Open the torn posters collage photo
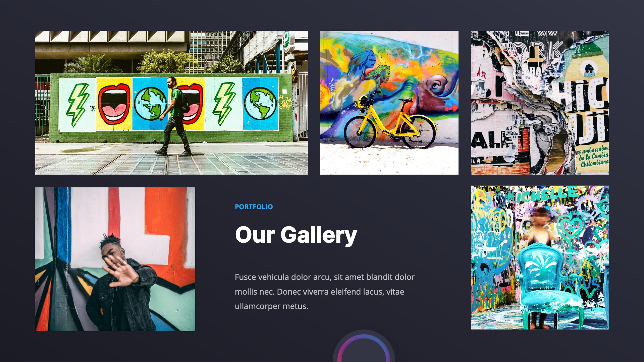This screenshot has width=644, height=362. (540, 103)
